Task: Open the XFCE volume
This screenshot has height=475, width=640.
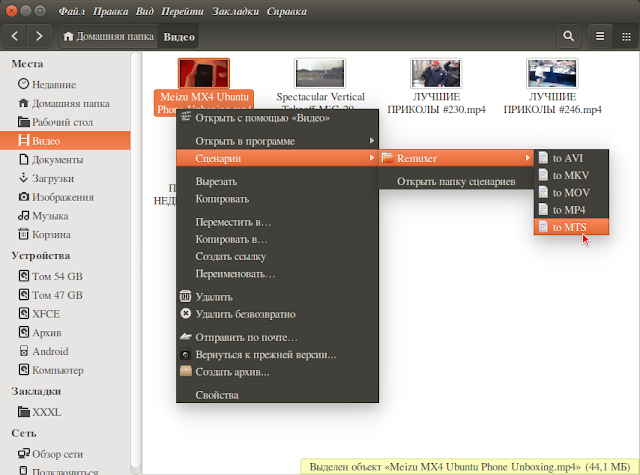Action: pos(65,314)
